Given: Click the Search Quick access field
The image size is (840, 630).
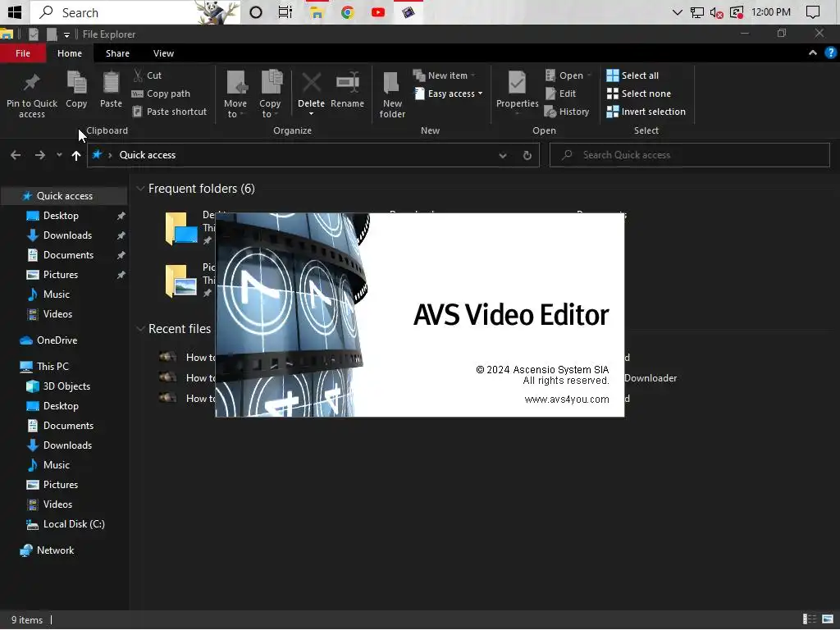Looking at the screenshot, I should click(x=689, y=155).
